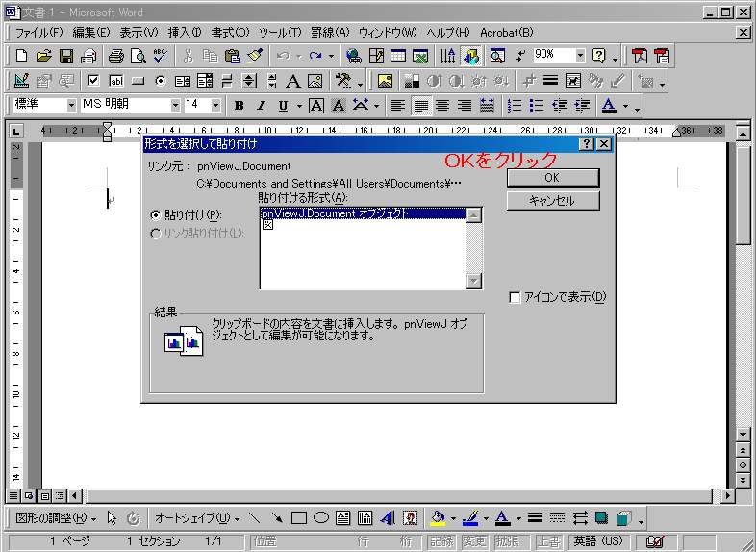Open the zoom 90% dropdown
Viewport: 756px width, 552px height.
pos(580,56)
